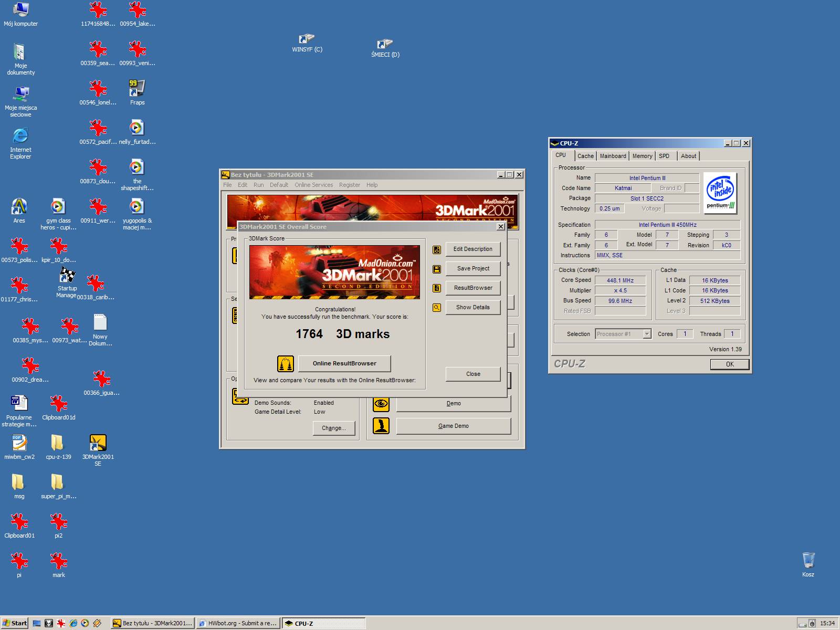The image size is (840, 630).
Task: Click Internet Explorer quick launch icon
Action: pyautogui.click(x=73, y=623)
